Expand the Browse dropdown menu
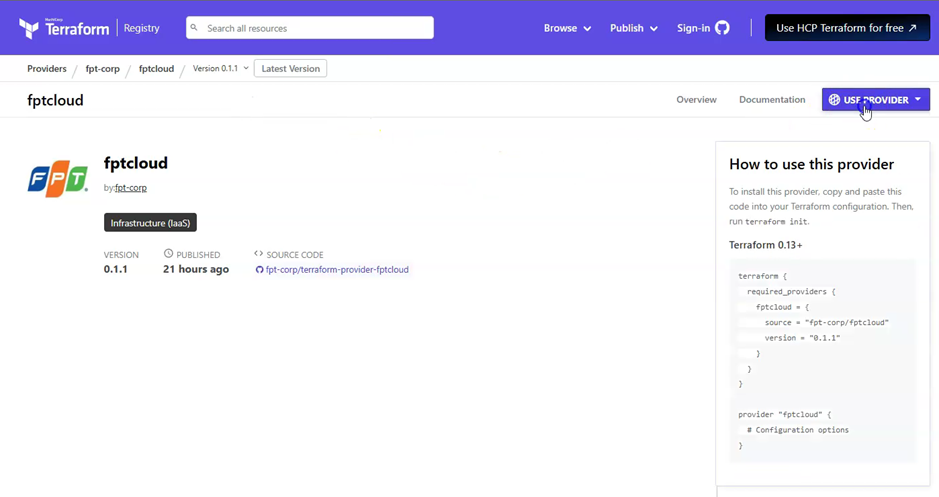 click(x=567, y=28)
